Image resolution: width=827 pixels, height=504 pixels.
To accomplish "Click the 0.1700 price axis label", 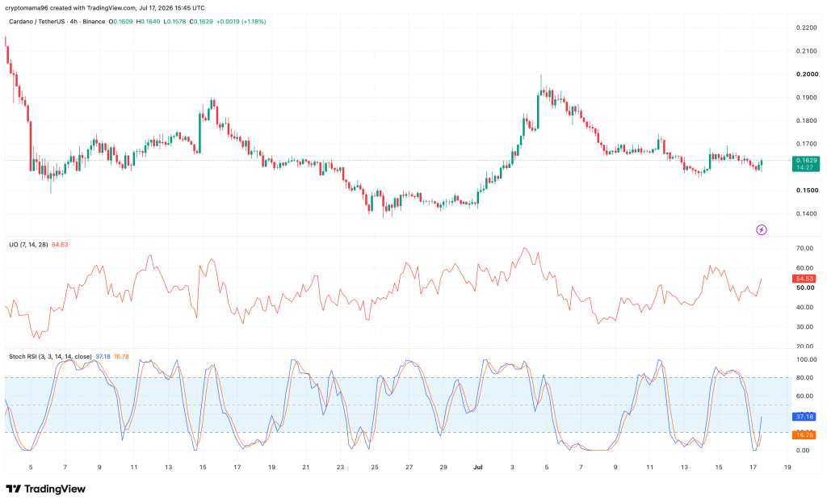I will [x=807, y=144].
